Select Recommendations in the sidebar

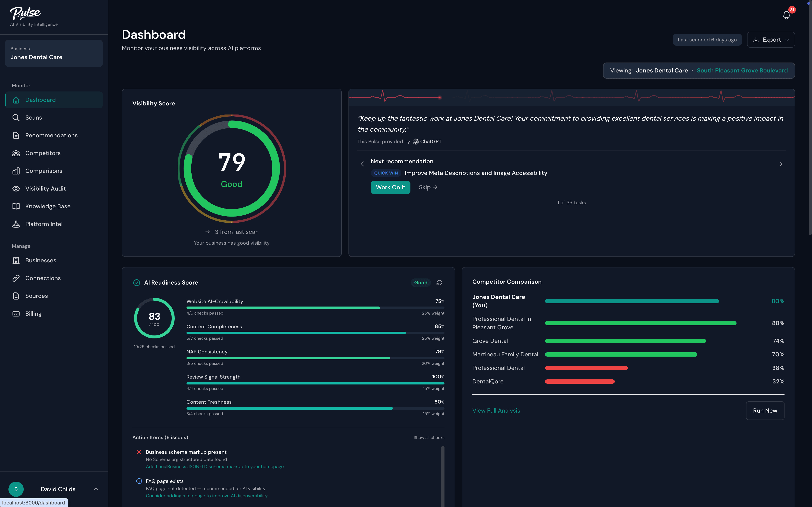click(x=16, y=135)
